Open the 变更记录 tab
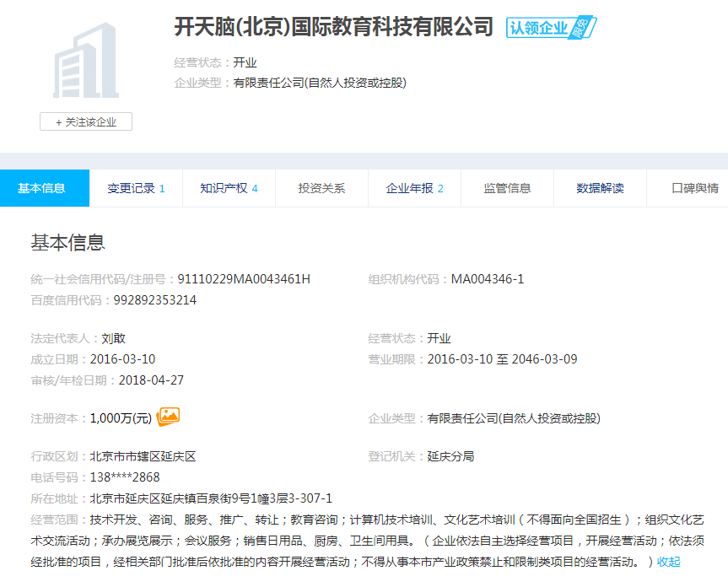The height and width of the screenshot is (587, 728). (136, 188)
